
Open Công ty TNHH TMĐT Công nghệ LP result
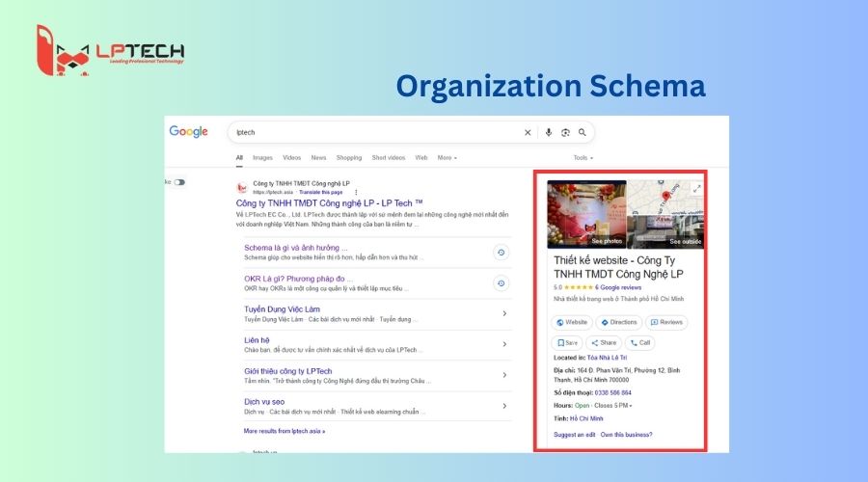tap(330, 203)
